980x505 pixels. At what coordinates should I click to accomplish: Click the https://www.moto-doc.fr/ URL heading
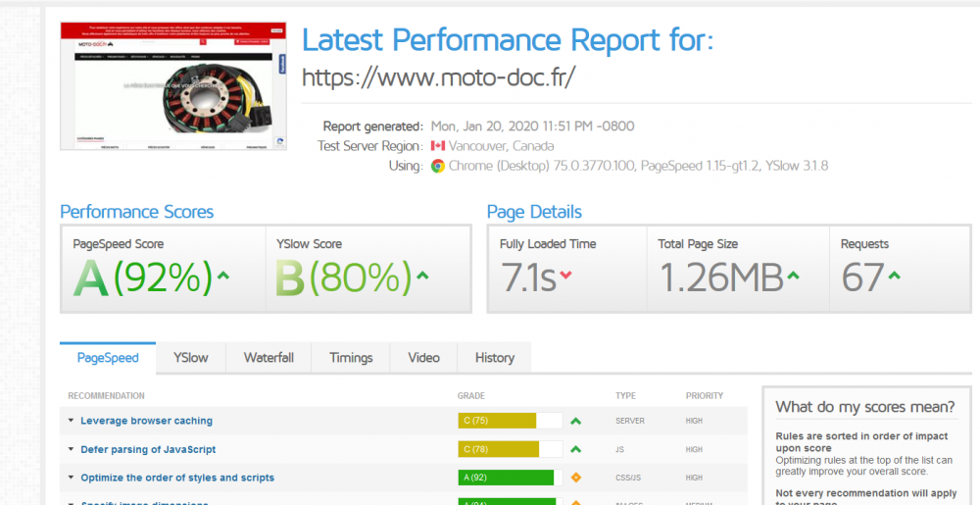coord(437,76)
